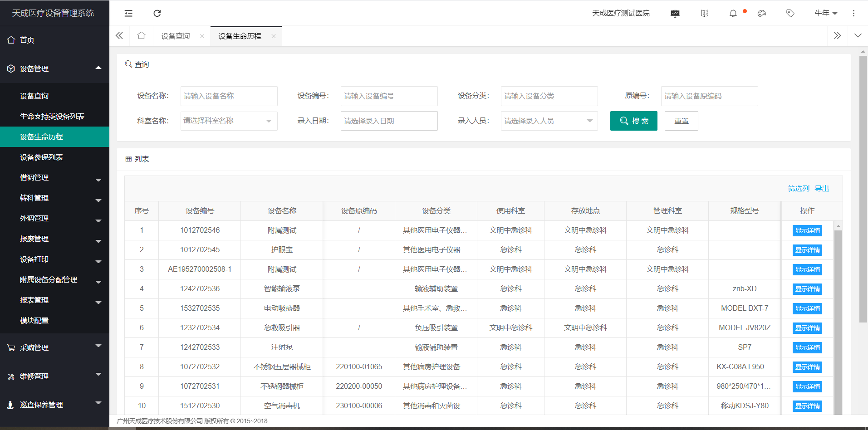Screen dimensions: 868x430
Task: Click cell 220100-01065
Action: 359,367
